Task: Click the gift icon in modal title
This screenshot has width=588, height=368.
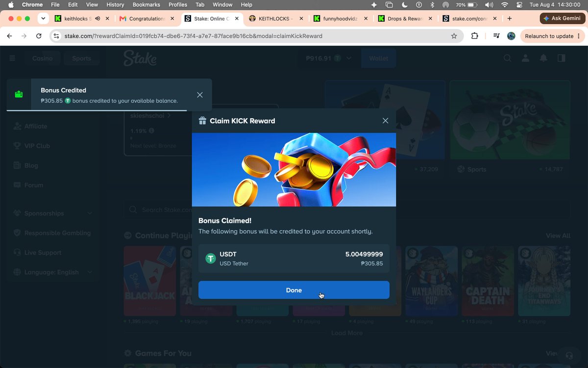Action: click(x=202, y=121)
